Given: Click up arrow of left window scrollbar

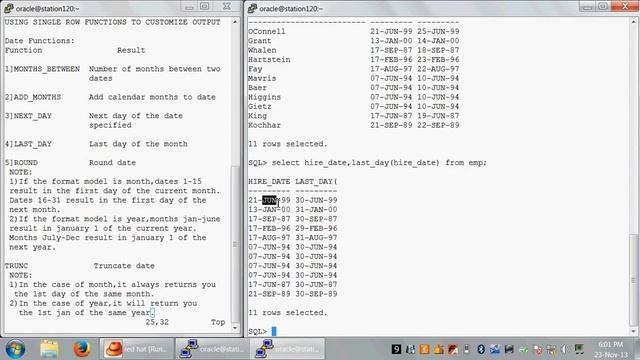Looking at the screenshot, I should coord(235,22).
